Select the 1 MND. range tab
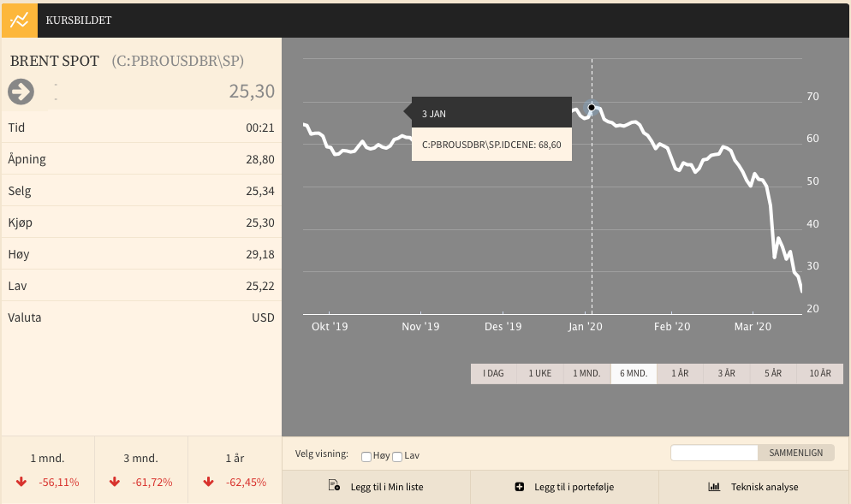851x504 pixels. [586, 374]
